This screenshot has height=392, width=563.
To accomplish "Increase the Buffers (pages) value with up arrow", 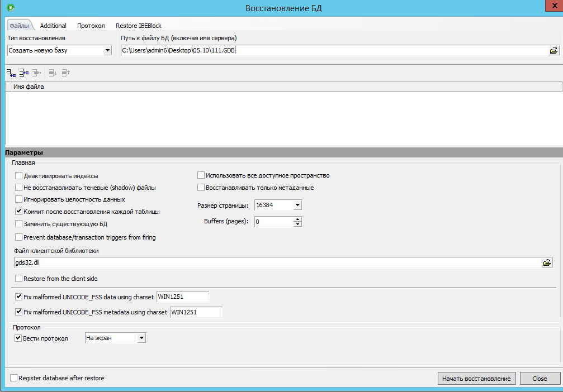I will 297,219.
